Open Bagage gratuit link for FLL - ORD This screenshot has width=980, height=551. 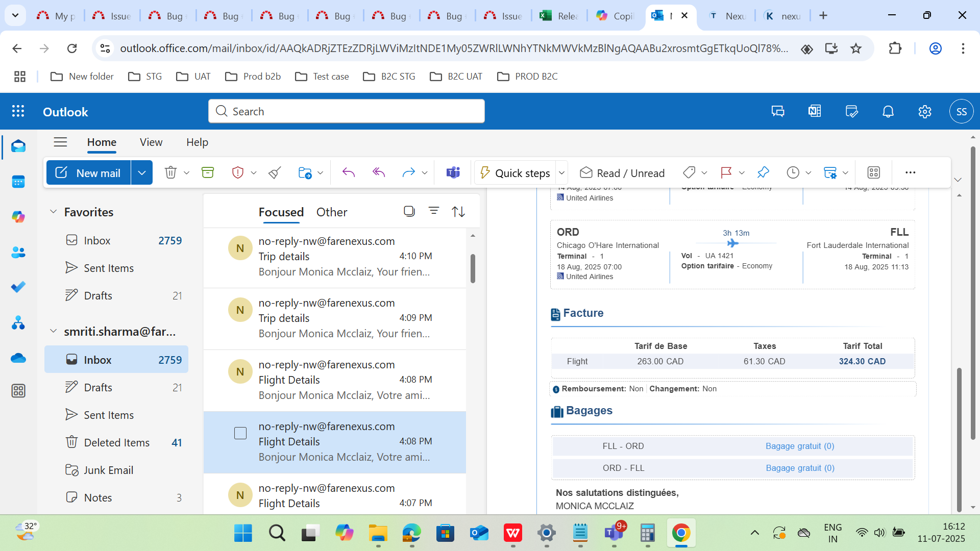(800, 446)
